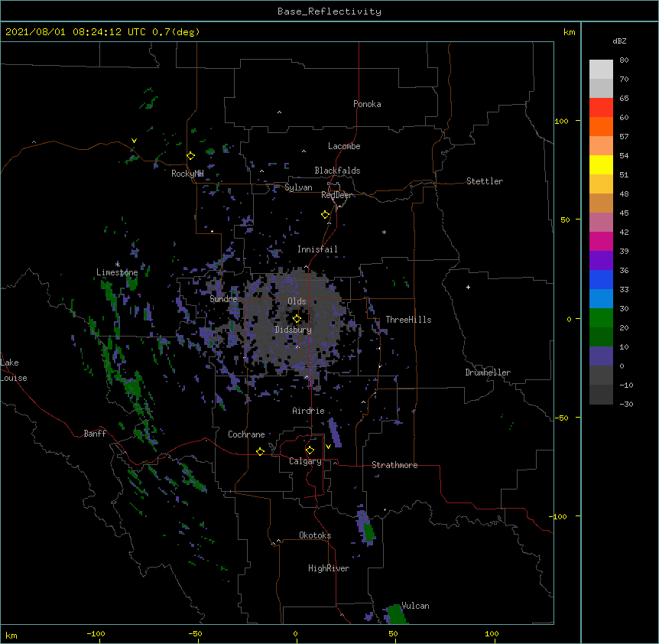Click the Lake Louise label
The width and height of the screenshot is (659, 644).
14,370
